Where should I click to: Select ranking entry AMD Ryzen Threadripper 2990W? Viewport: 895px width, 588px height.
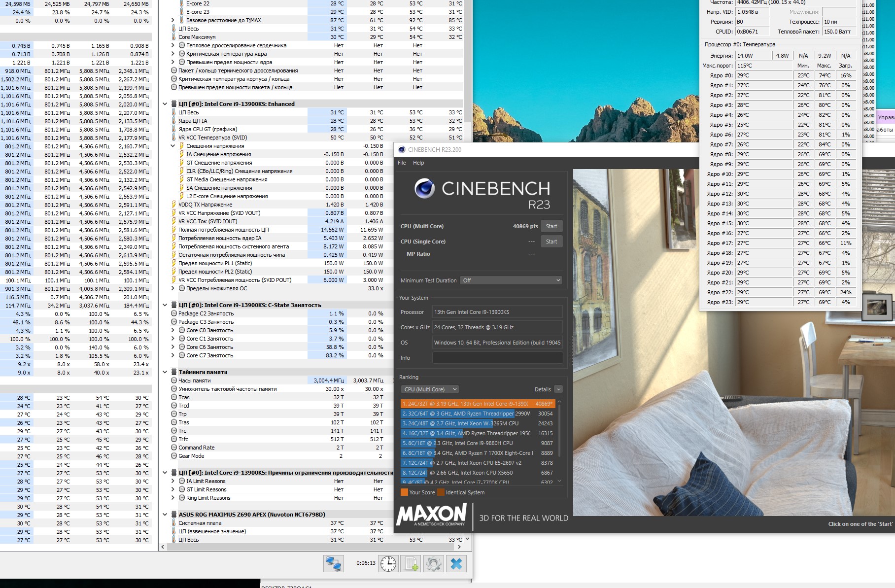478,414
